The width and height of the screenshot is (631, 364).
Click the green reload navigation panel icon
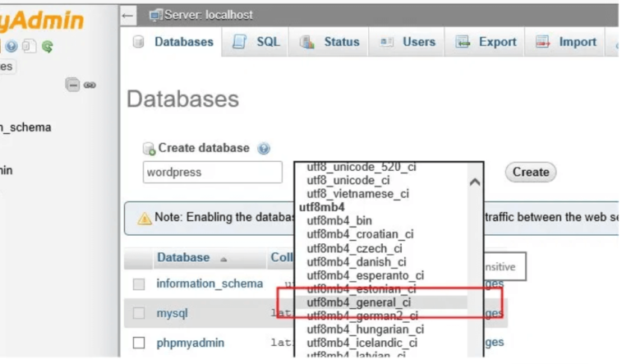[x=47, y=47]
